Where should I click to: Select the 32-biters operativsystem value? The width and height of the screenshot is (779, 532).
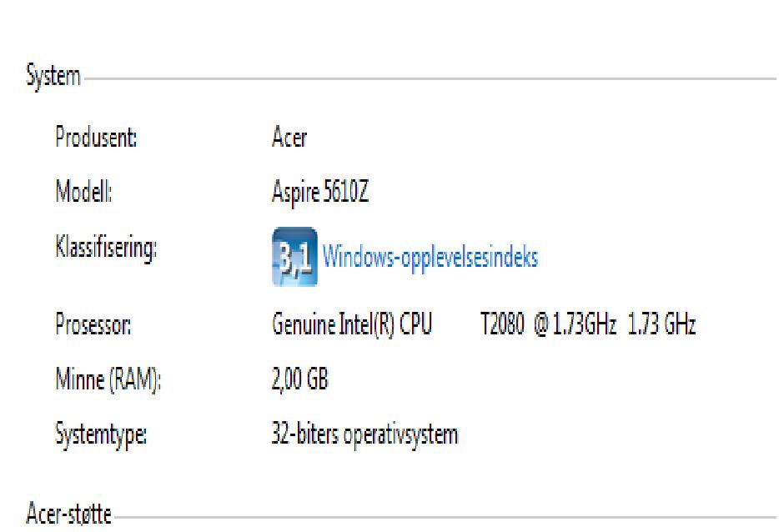coord(364,434)
